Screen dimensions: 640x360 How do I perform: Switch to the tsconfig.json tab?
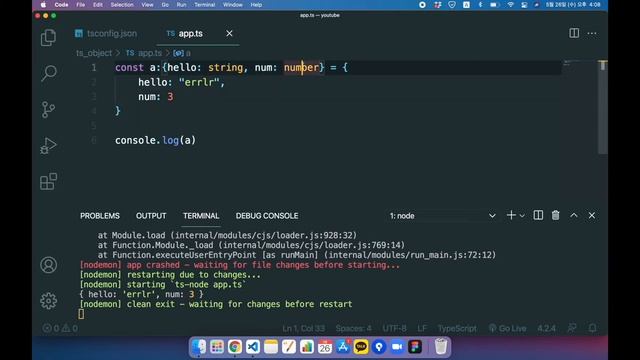[x=106, y=33]
